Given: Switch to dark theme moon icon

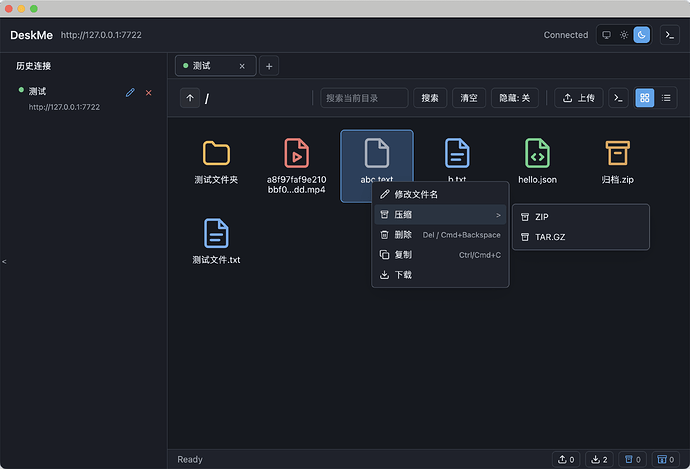Looking at the screenshot, I should tap(642, 35).
